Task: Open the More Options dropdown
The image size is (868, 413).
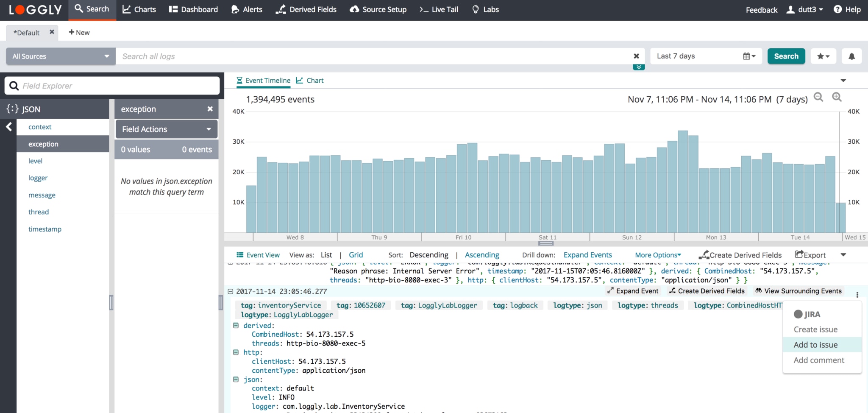Action: tap(658, 255)
